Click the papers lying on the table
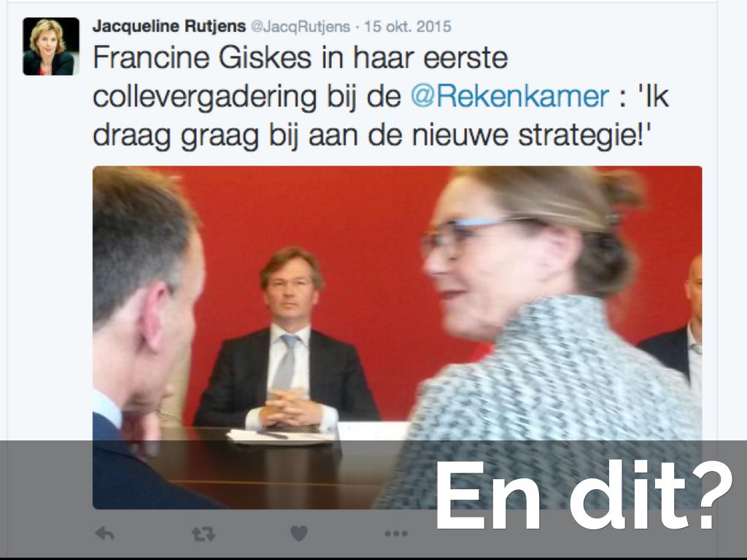Viewport: 747px width, 560px height. 281,436
